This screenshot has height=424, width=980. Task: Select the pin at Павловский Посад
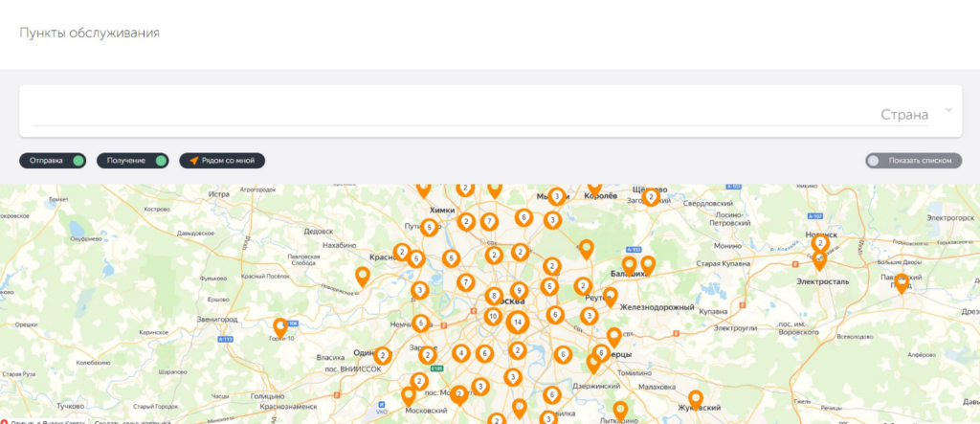click(902, 283)
